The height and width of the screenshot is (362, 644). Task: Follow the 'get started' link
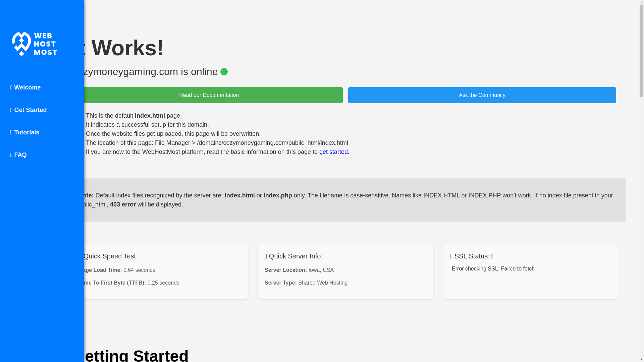click(x=333, y=152)
